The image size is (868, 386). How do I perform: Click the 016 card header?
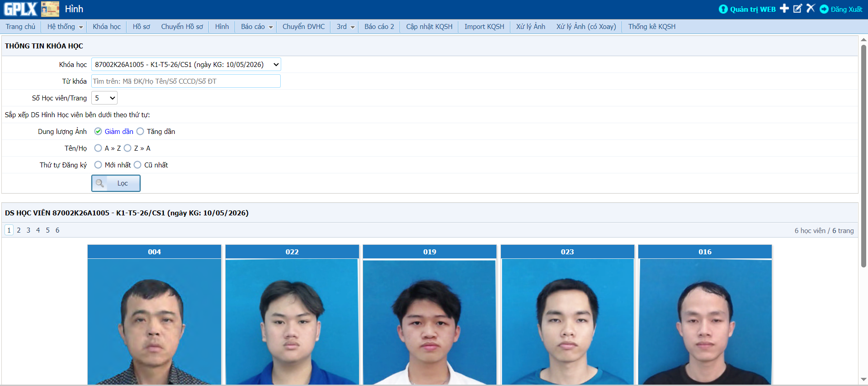705,252
